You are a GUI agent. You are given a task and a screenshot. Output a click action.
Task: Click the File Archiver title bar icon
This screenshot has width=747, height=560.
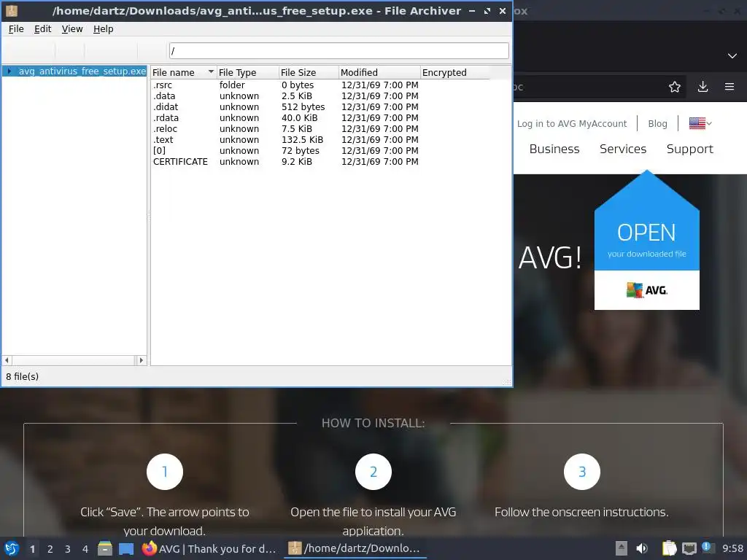coord(12,10)
